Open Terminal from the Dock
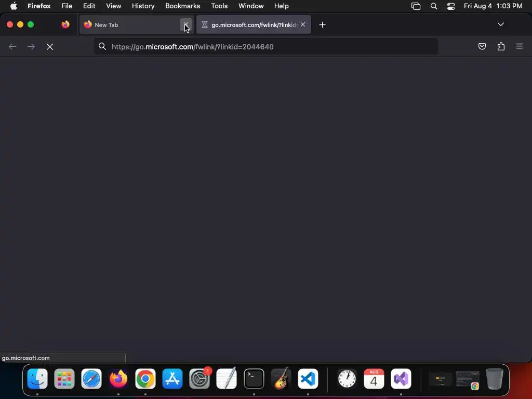The height and width of the screenshot is (399, 532). click(x=254, y=379)
